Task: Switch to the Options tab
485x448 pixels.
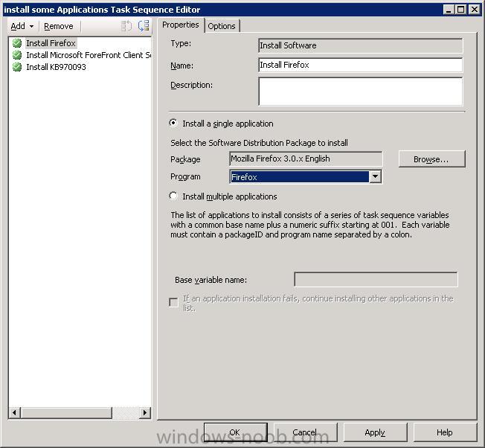Action: (x=222, y=26)
